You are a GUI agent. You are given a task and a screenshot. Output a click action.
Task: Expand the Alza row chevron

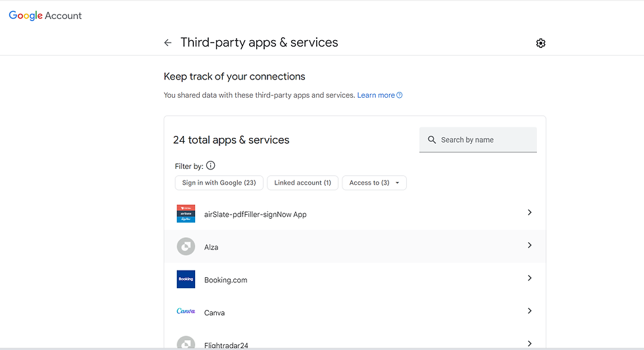click(530, 246)
